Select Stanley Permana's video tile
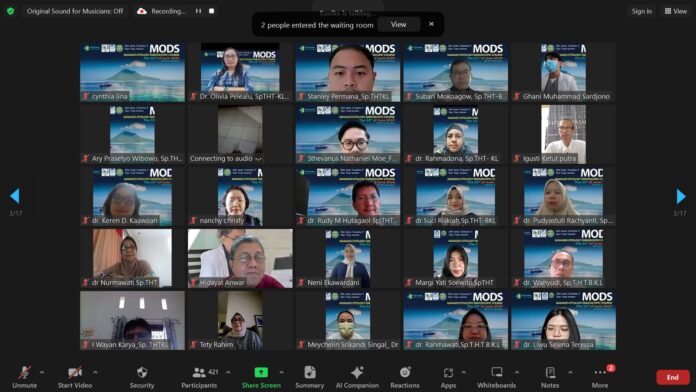696x392 pixels. [348, 72]
